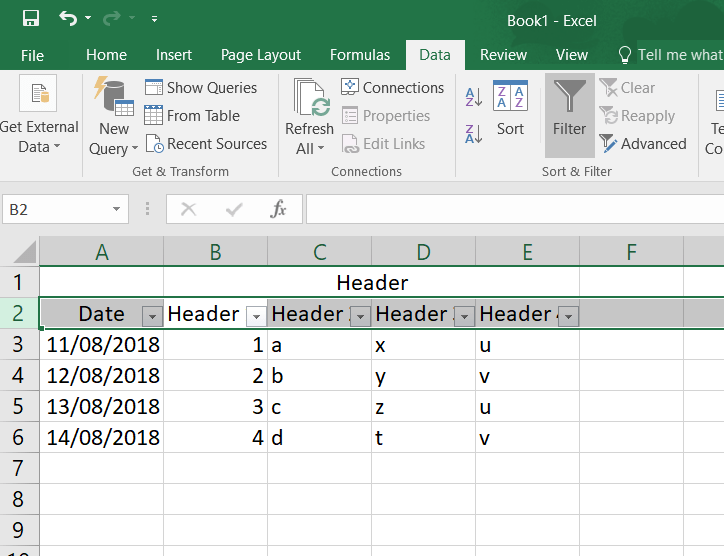Screen dimensions: 724x556
Task: Open filter dropdown in cell D2
Action: point(465,317)
